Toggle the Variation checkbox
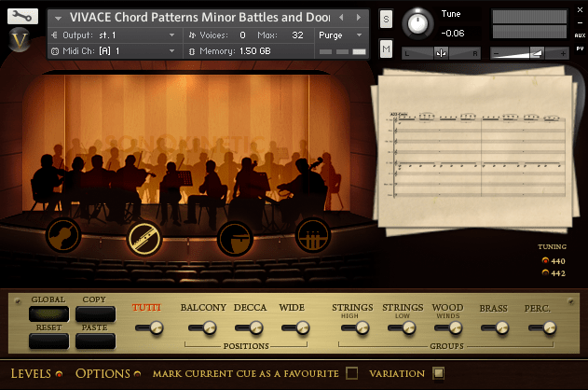588x390 pixels. click(x=438, y=373)
